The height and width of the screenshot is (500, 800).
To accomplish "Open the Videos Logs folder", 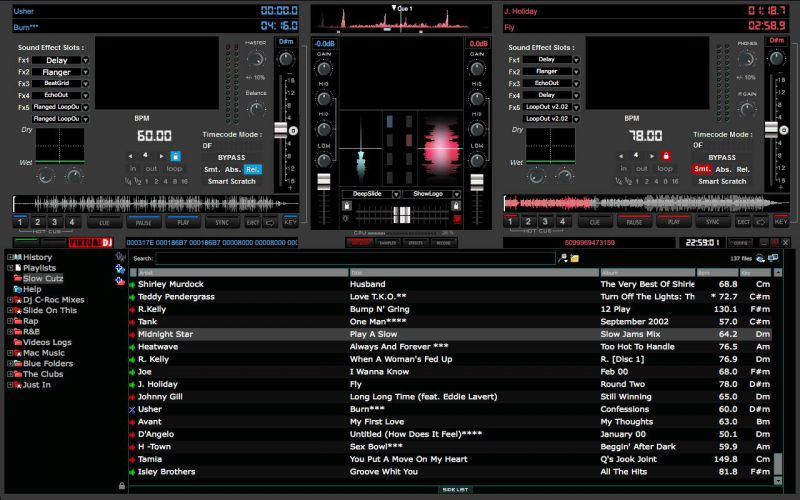I will [47, 342].
